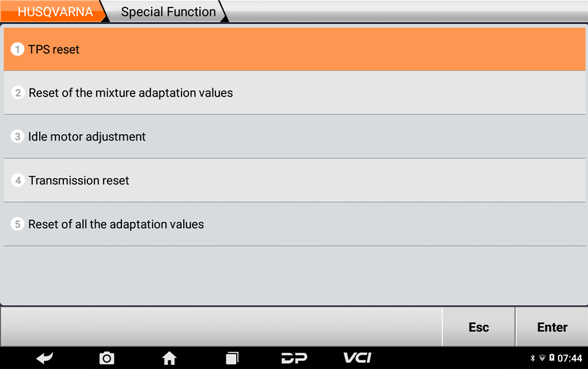
Task: Tap the 07:44 clock display
Action: 570,358
